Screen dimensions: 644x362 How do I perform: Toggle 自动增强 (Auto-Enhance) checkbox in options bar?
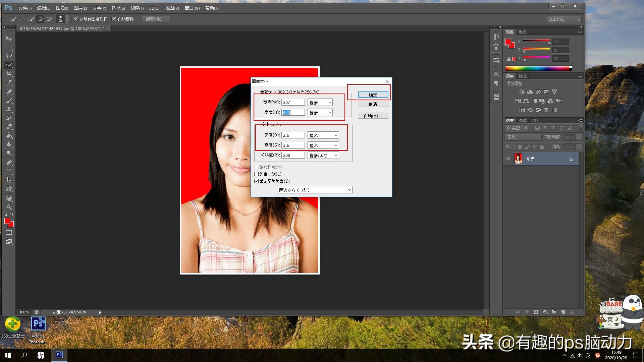[x=114, y=19]
